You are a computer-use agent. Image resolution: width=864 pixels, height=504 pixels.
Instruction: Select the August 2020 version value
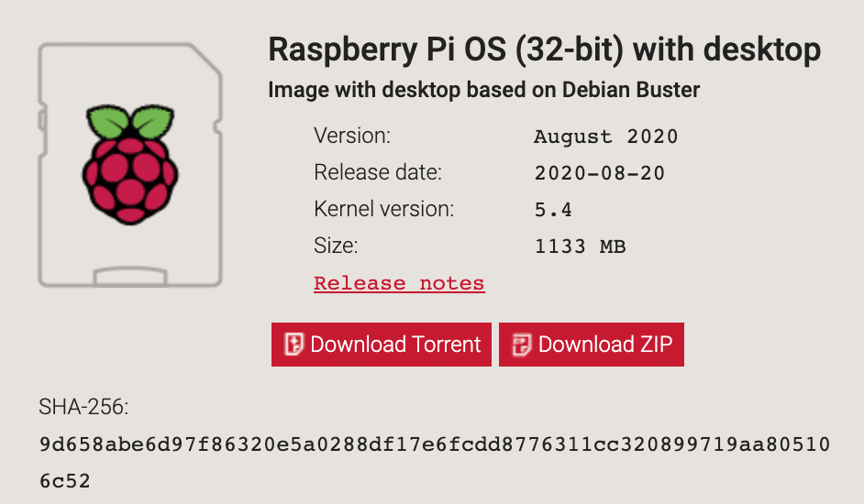pos(605,136)
